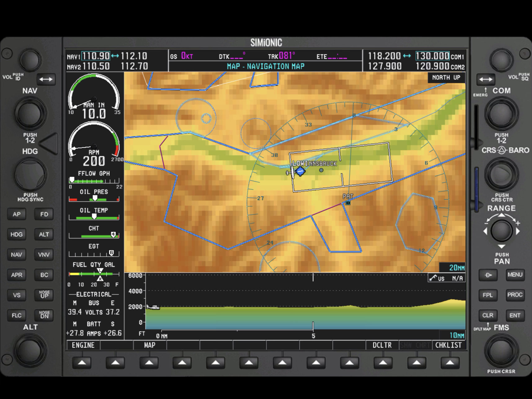
Task: Click the softkey arrow below DCLTR
Action: click(x=383, y=362)
